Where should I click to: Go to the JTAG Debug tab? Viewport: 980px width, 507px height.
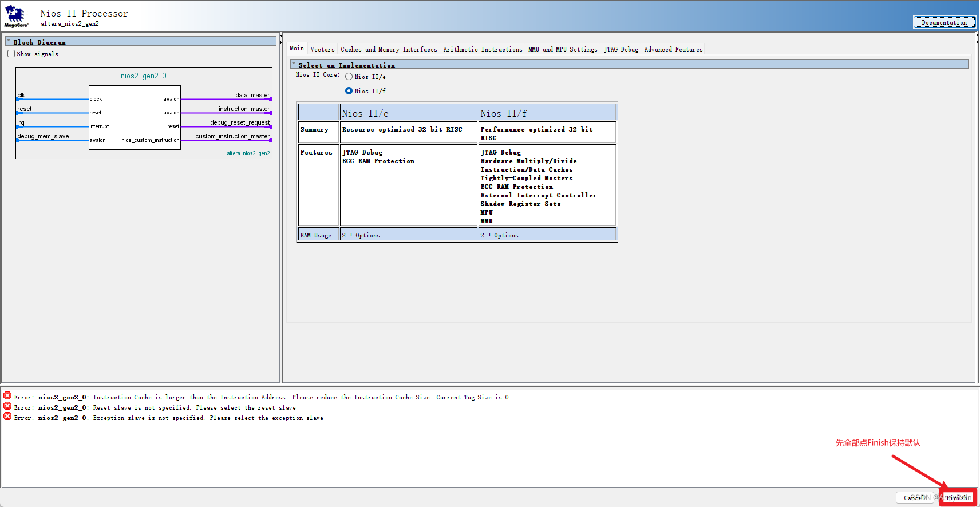click(x=621, y=49)
